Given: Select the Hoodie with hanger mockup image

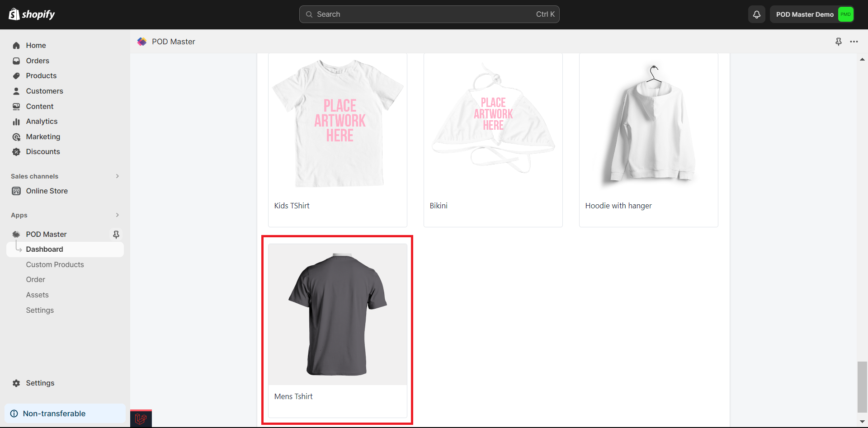Looking at the screenshot, I should (x=649, y=123).
